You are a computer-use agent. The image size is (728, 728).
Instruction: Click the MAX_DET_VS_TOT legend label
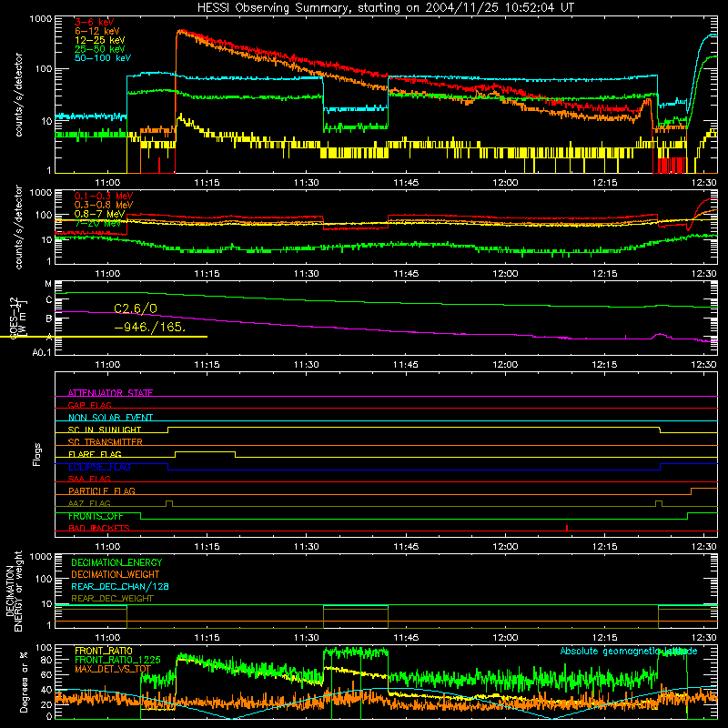(x=113, y=669)
